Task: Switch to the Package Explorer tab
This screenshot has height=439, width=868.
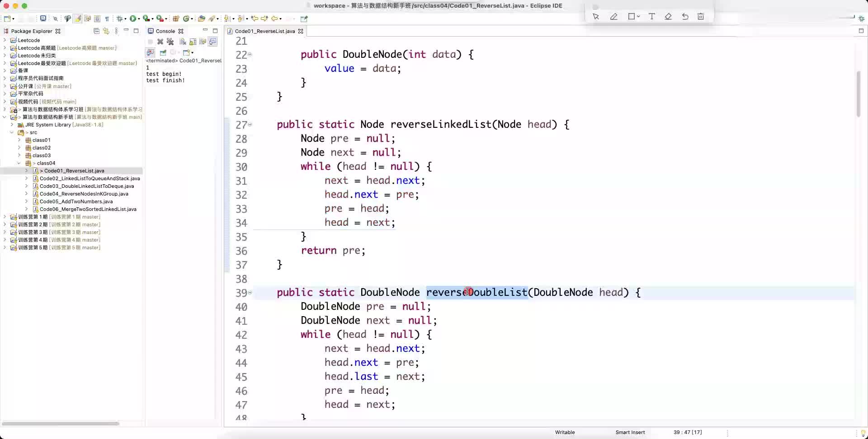Action: click(32, 31)
